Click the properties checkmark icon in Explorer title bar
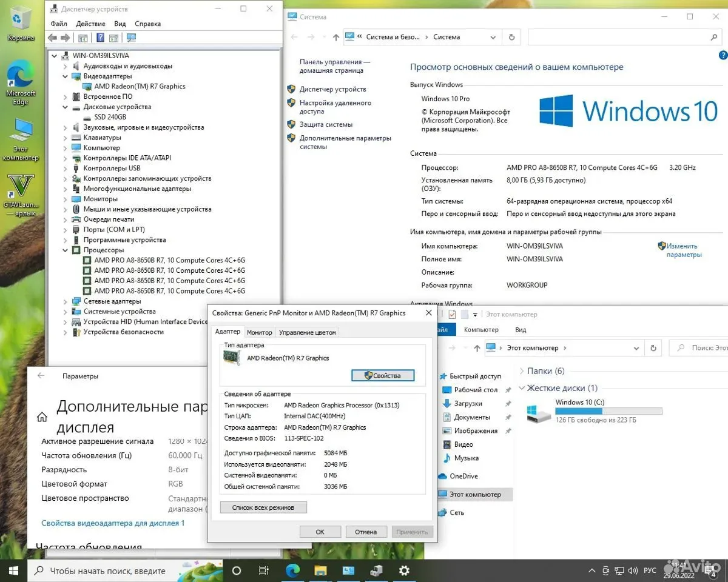Screen dimensions: 728x582 pyautogui.click(x=452, y=314)
